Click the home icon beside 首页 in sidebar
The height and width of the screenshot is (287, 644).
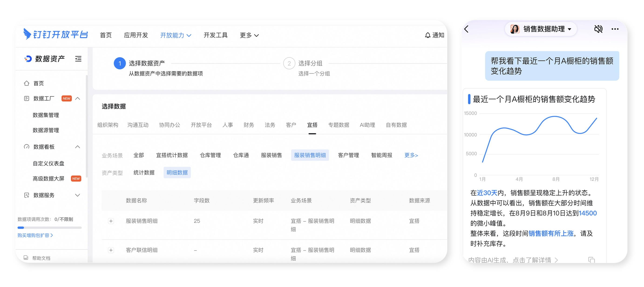27,83
